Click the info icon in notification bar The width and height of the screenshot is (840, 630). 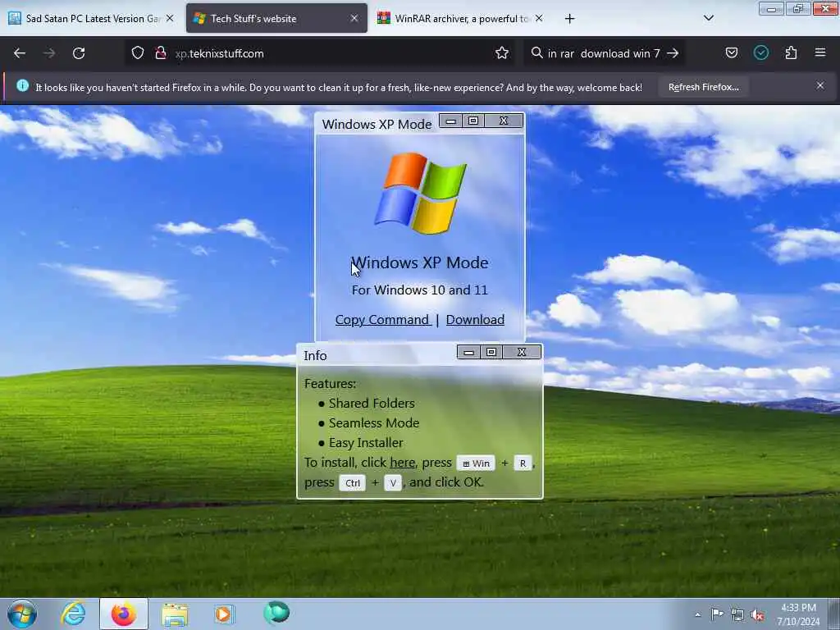click(x=22, y=85)
